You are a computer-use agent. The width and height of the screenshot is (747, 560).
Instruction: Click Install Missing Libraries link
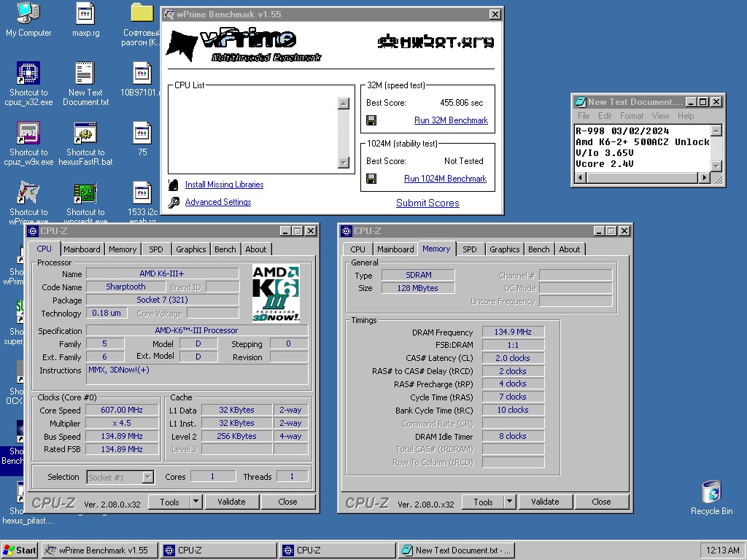[224, 184]
